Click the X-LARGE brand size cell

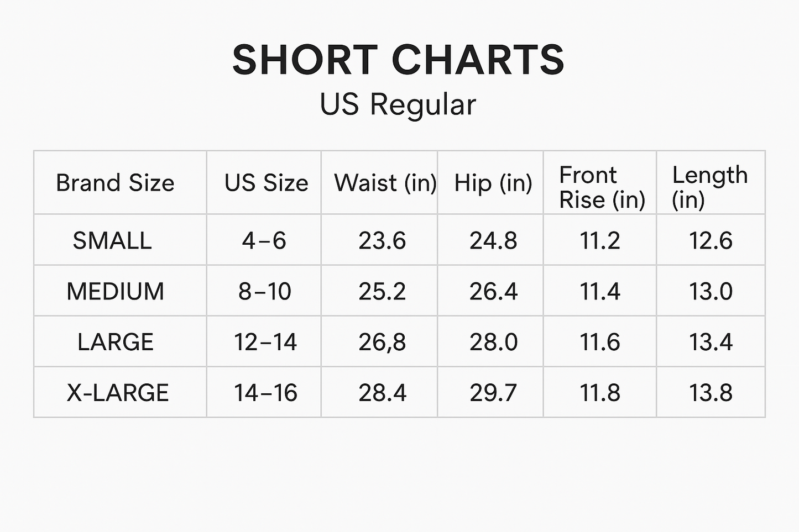(x=117, y=393)
